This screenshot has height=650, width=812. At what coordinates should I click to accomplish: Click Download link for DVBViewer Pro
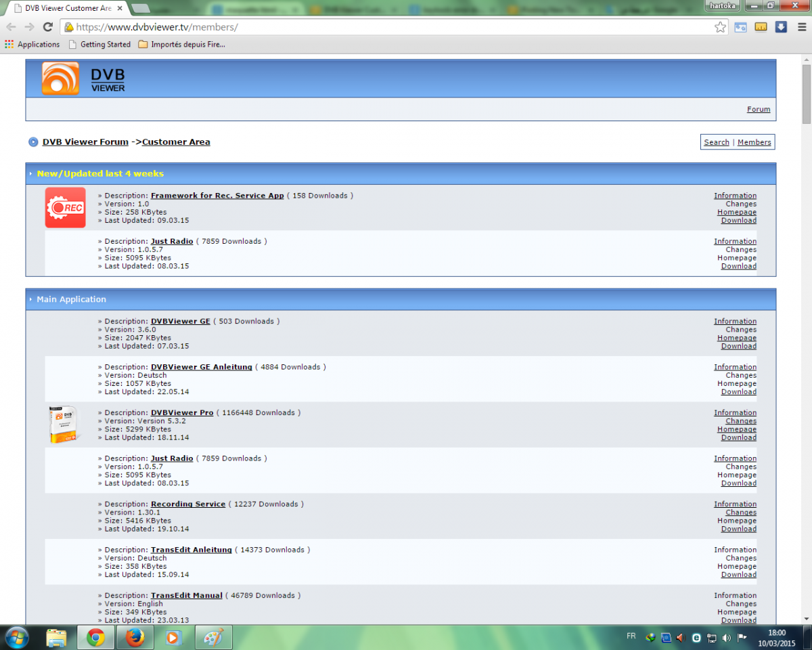tap(738, 437)
